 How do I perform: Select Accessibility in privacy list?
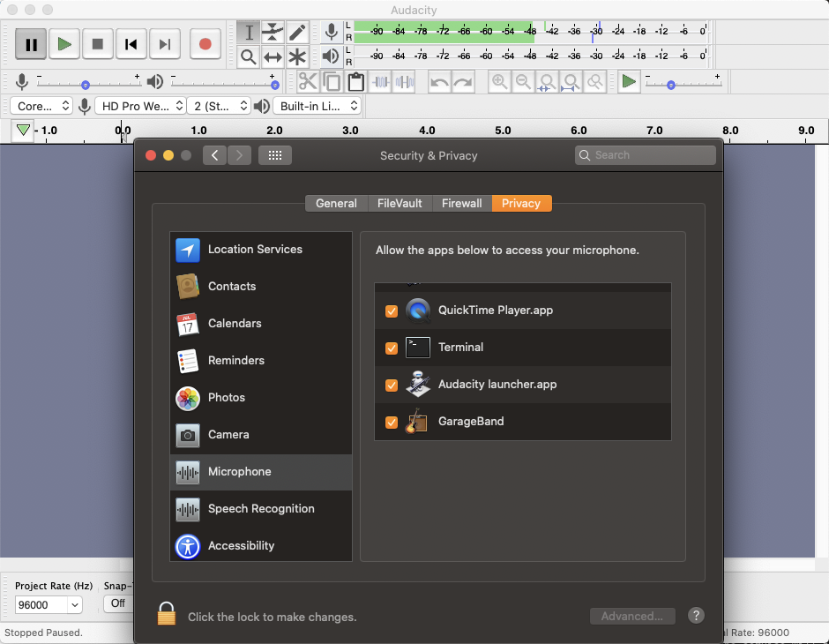tap(261, 546)
